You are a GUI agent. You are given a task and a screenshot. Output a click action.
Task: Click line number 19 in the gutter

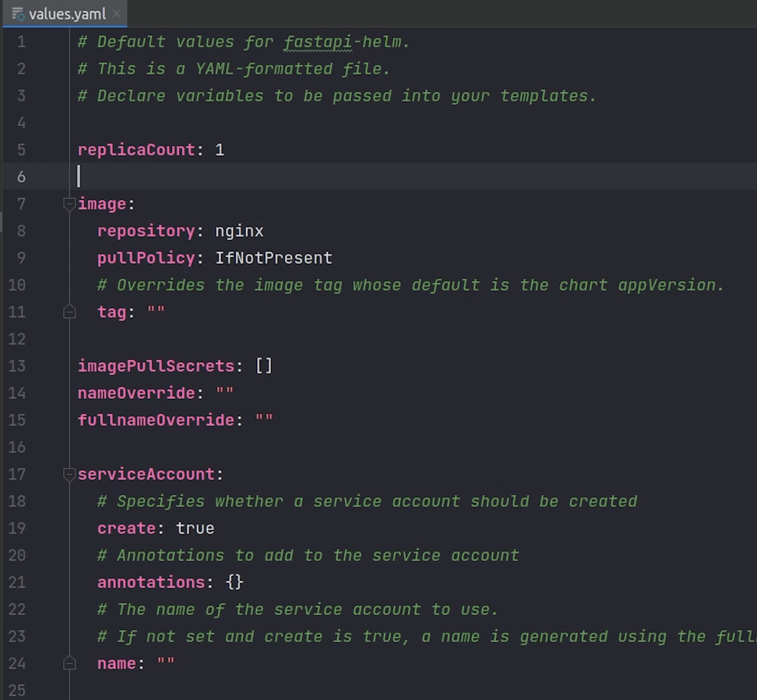point(17,528)
